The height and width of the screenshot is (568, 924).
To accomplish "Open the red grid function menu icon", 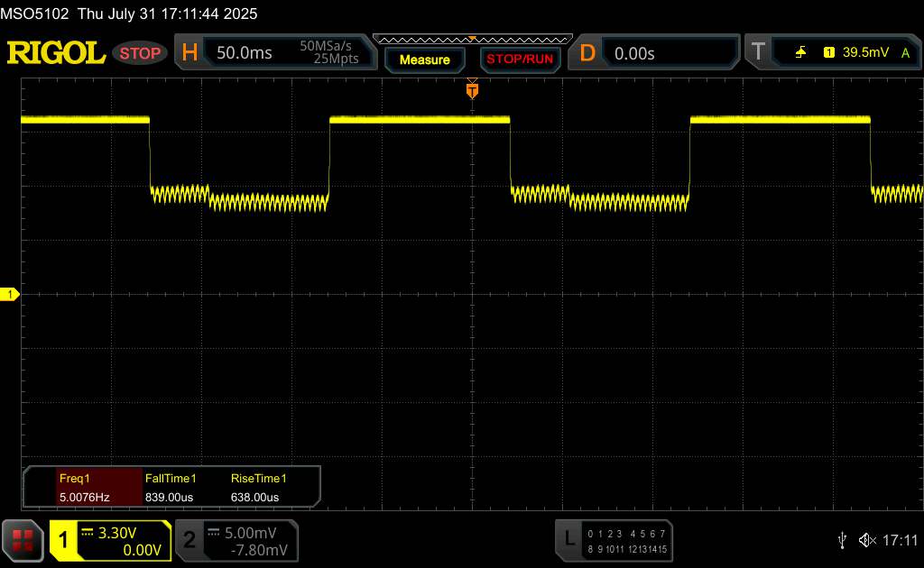I will 23,540.
